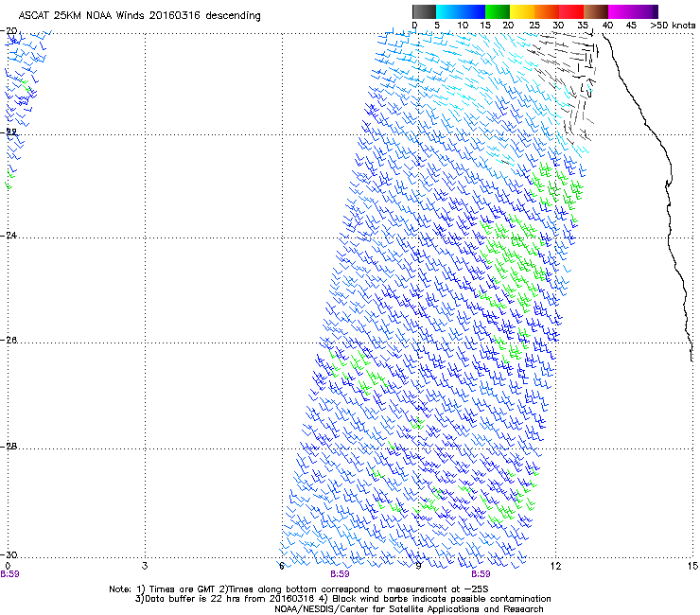Click the '-30' latitude axis label

9,554
